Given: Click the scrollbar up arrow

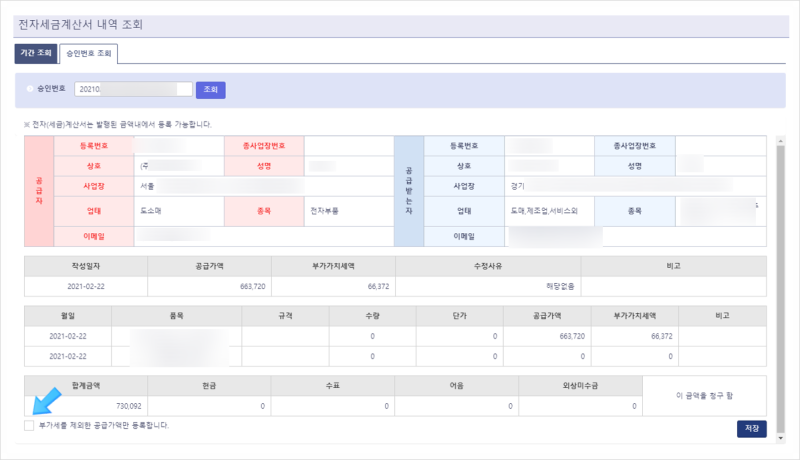Looking at the screenshot, I should [x=780, y=140].
